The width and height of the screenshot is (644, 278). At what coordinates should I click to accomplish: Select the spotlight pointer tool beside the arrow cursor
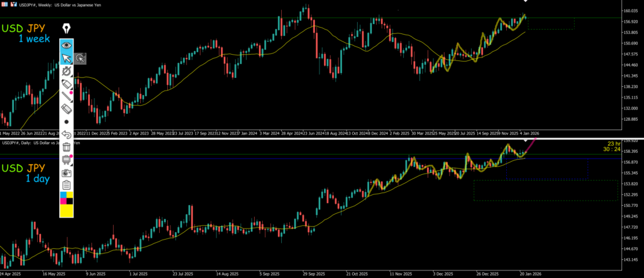[x=80, y=58]
